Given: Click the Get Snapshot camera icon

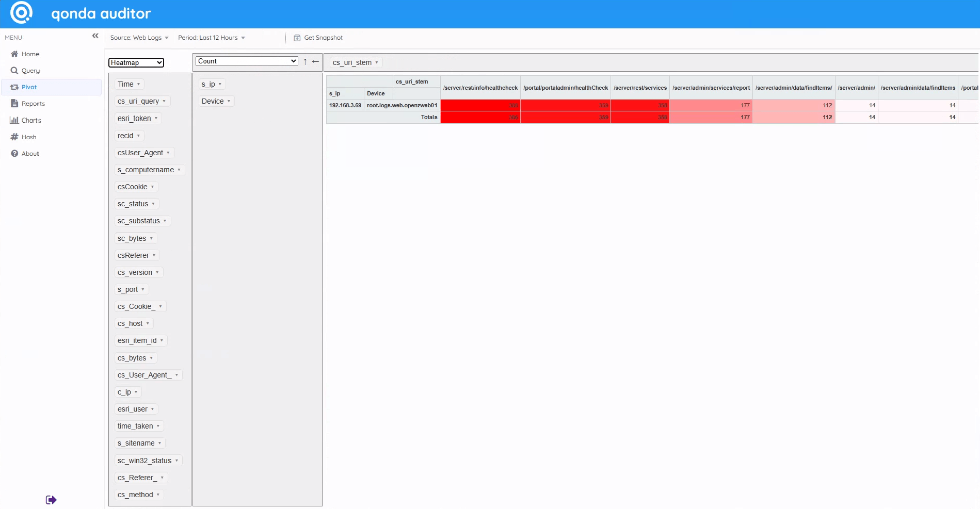Looking at the screenshot, I should pyautogui.click(x=297, y=38).
